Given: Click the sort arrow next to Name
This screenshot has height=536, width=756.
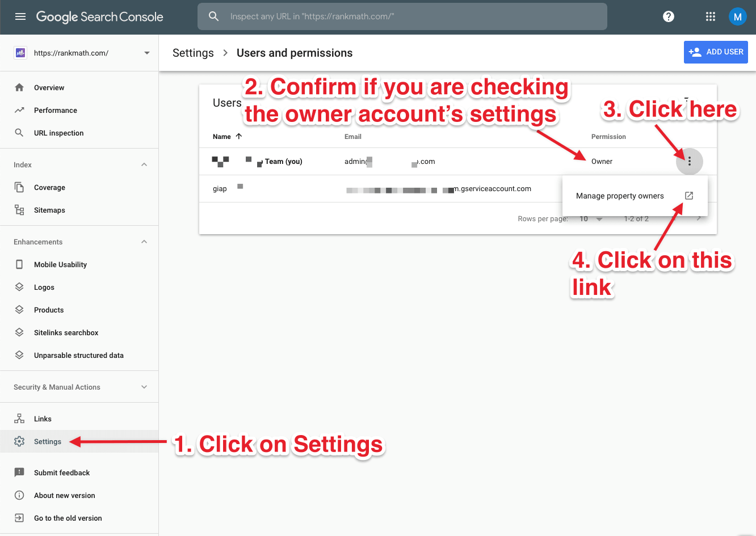Looking at the screenshot, I should click(239, 136).
